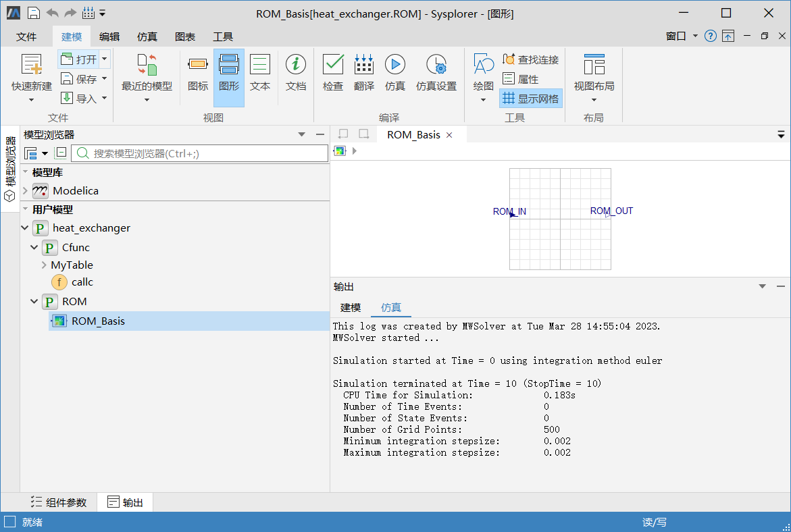
Task: Toggle the checkbox in the status bar
Action: point(9,521)
